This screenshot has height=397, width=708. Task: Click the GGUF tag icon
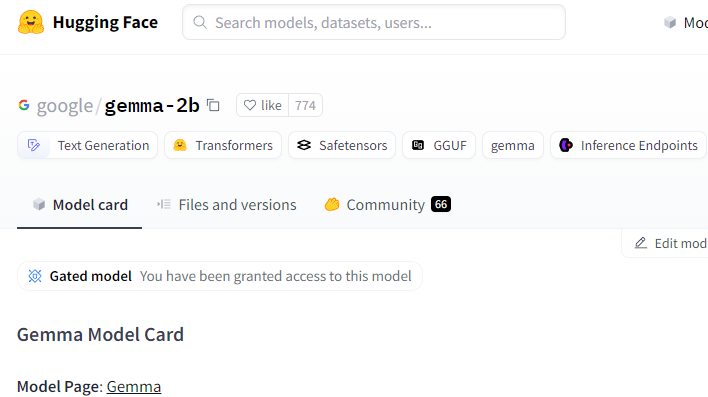pyautogui.click(x=418, y=145)
